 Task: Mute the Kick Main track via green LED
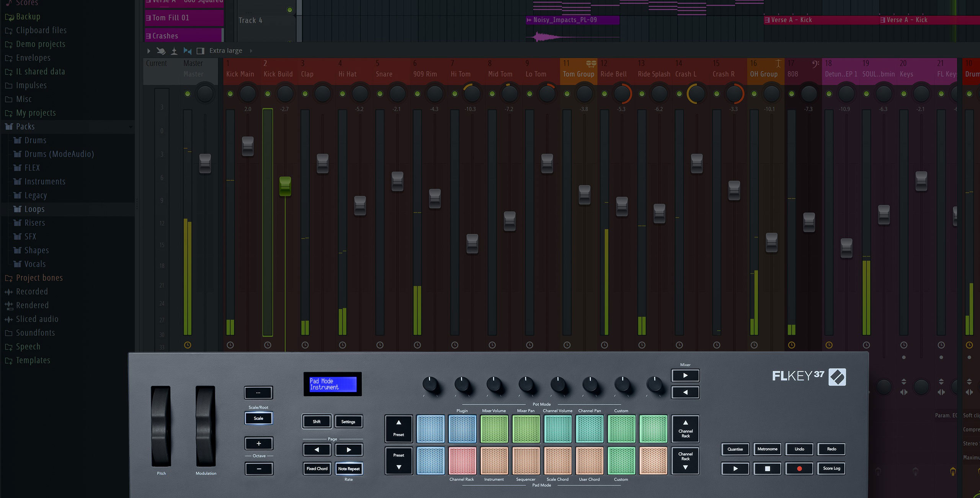[230, 94]
